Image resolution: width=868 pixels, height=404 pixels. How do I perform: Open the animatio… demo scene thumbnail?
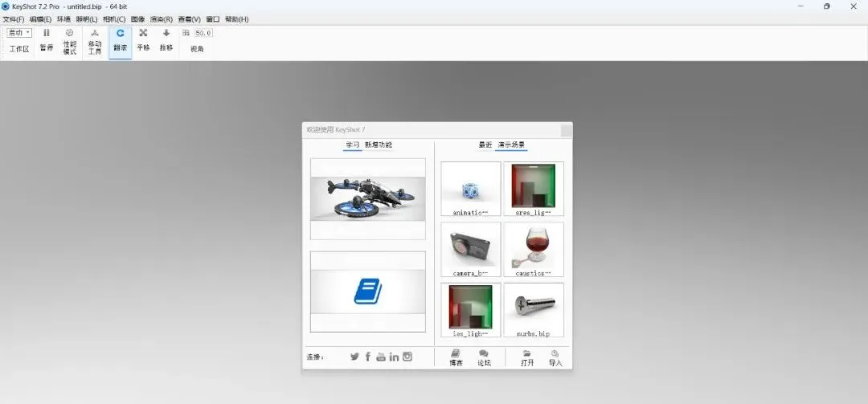click(x=471, y=189)
